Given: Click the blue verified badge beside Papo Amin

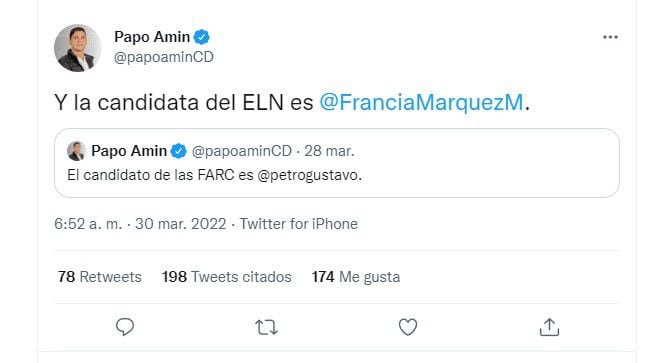Looking at the screenshot, I should (x=202, y=37).
